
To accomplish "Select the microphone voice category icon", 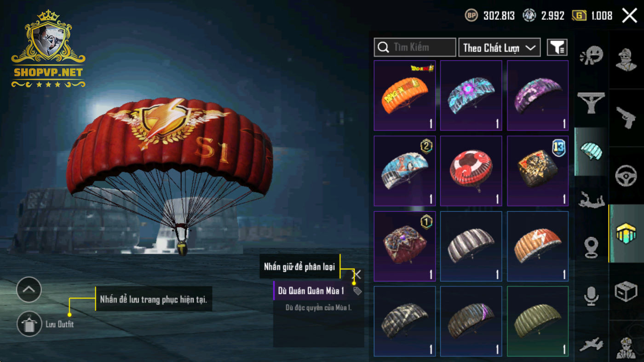I will (591, 295).
